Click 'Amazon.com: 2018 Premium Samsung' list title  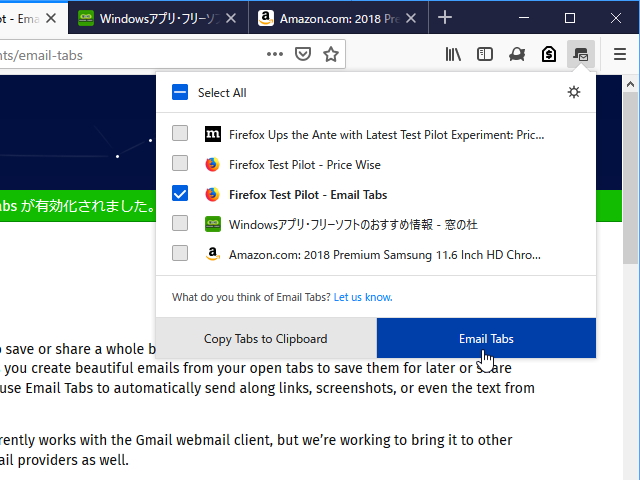pyautogui.click(x=384, y=255)
